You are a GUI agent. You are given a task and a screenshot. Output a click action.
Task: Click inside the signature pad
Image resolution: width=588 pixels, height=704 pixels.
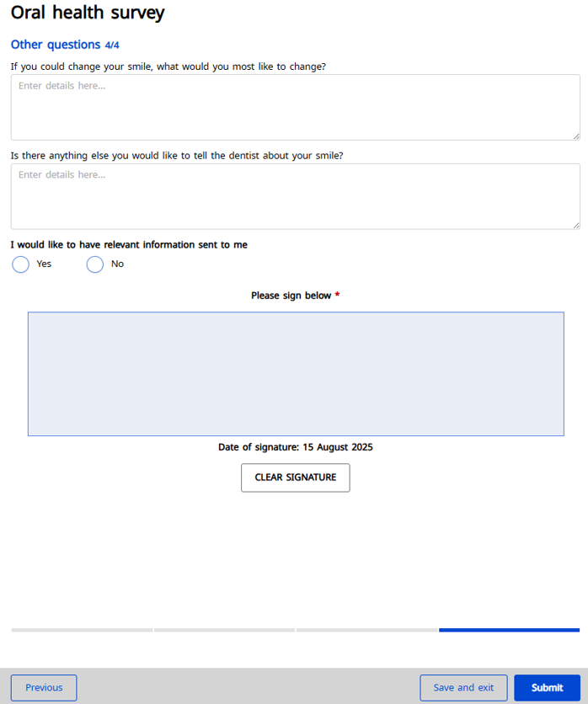tap(295, 374)
